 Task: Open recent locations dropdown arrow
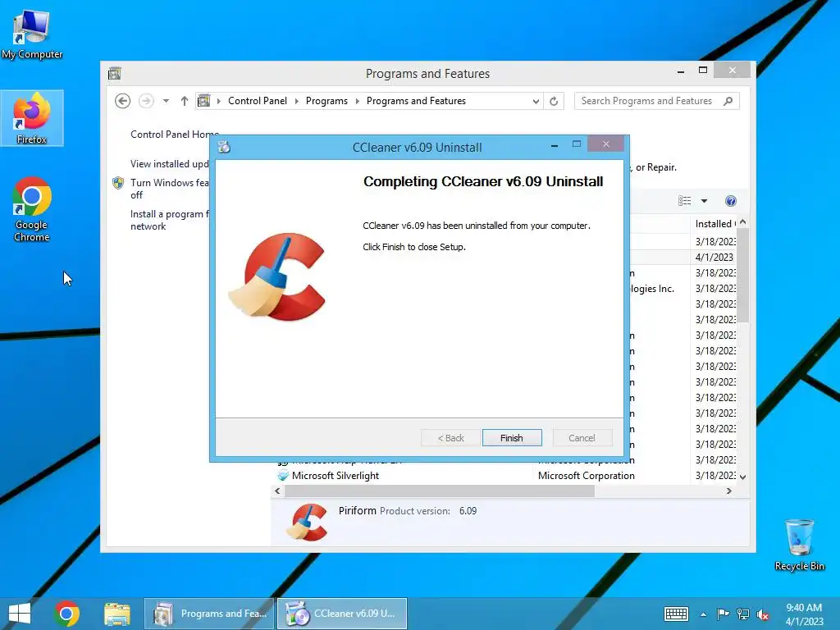166,101
